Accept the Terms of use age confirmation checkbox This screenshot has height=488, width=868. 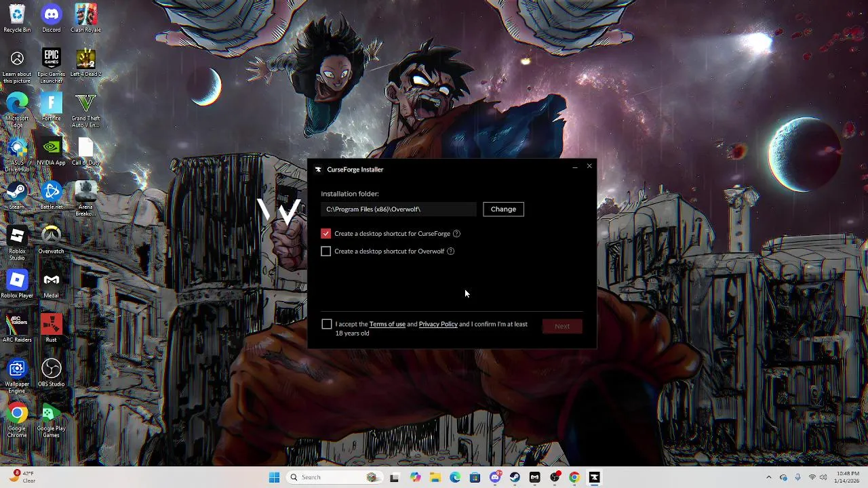(x=327, y=324)
